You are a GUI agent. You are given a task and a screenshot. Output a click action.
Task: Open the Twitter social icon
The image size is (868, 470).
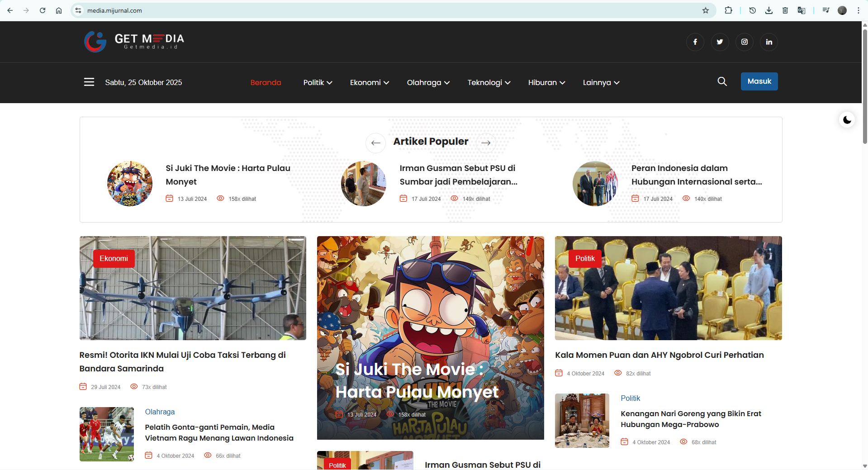pyautogui.click(x=720, y=42)
